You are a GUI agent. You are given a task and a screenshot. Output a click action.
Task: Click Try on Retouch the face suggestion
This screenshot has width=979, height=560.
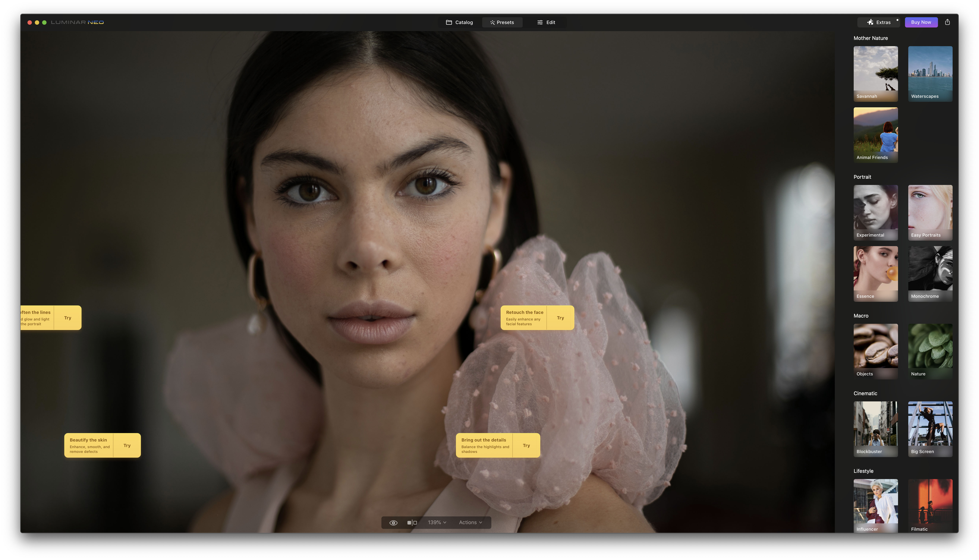[x=560, y=318]
